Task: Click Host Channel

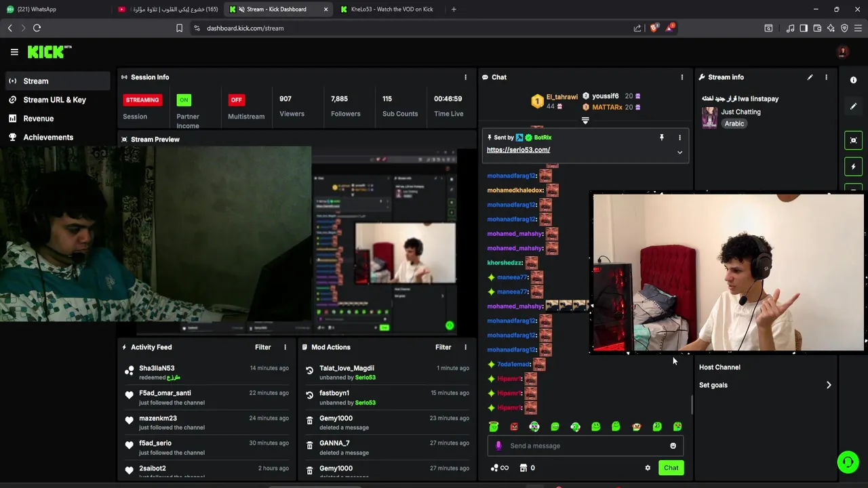Action: 719,367
